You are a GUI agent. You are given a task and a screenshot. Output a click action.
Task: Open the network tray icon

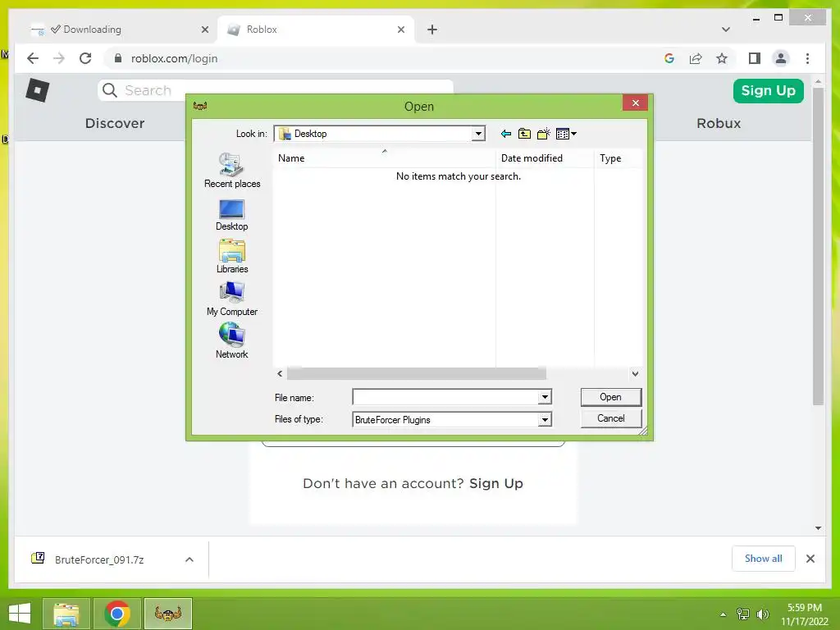coord(742,614)
